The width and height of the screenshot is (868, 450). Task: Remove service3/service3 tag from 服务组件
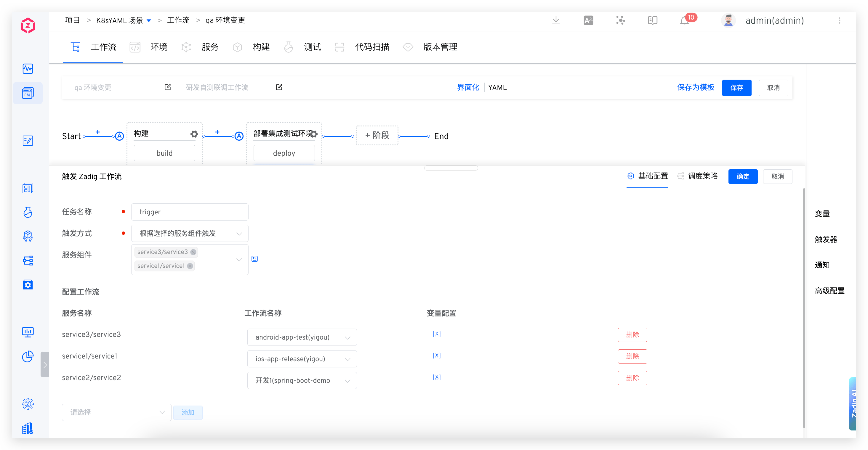pos(193,252)
